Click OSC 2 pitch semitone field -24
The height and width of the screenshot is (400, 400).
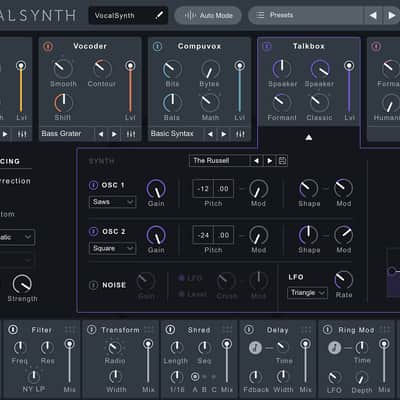[x=203, y=235]
